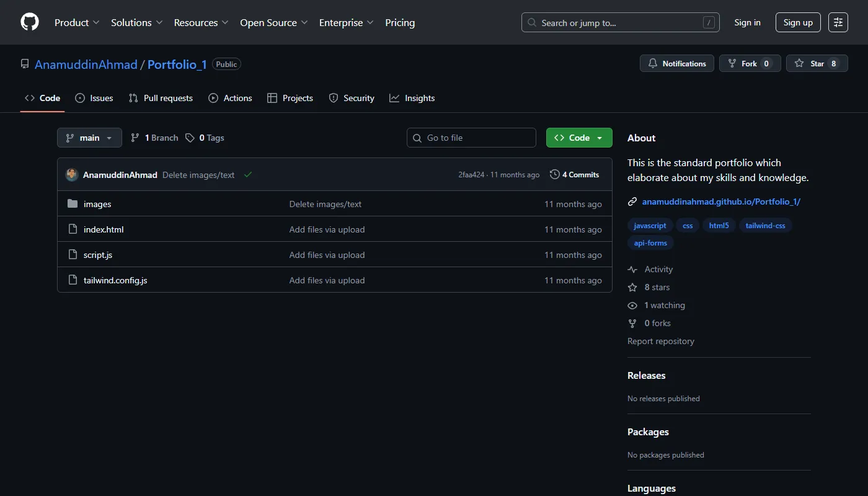The height and width of the screenshot is (496, 868).
Task: Open the main branch selector
Action: pyautogui.click(x=89, y=138)
